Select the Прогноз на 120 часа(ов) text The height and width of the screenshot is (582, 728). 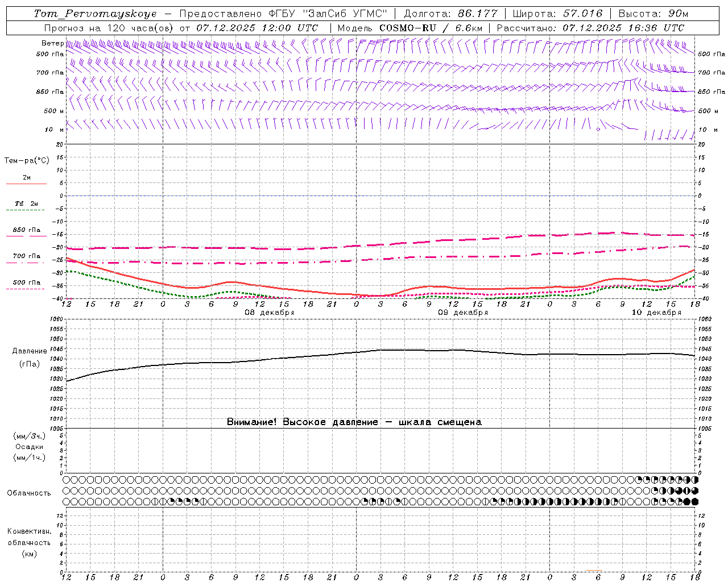click(110, 28)
